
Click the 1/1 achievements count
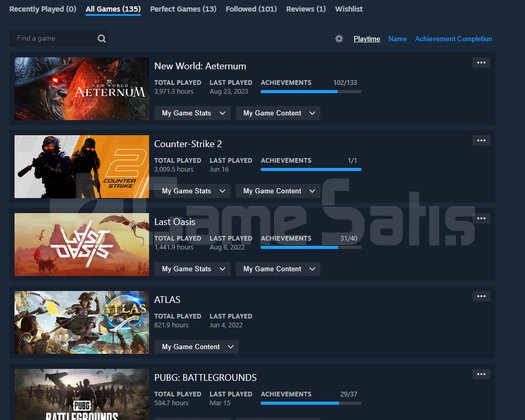click(x=352, y=161)
